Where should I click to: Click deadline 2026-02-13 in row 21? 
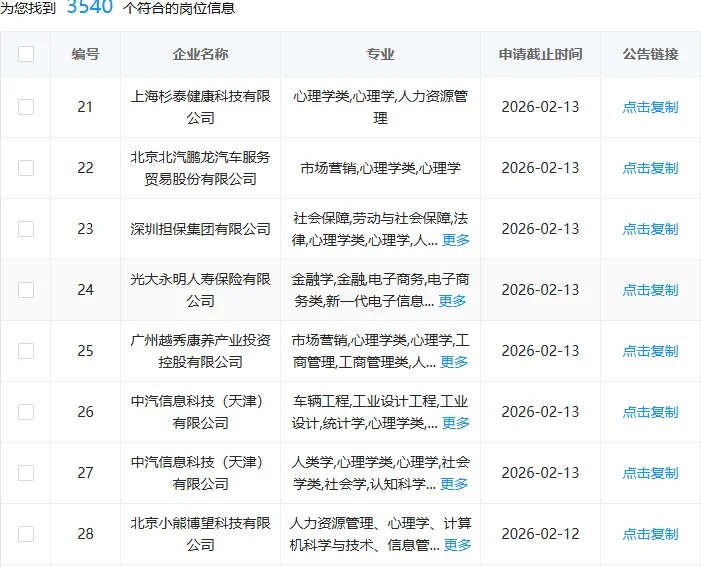pyautogui.click(x=541, y=107)
